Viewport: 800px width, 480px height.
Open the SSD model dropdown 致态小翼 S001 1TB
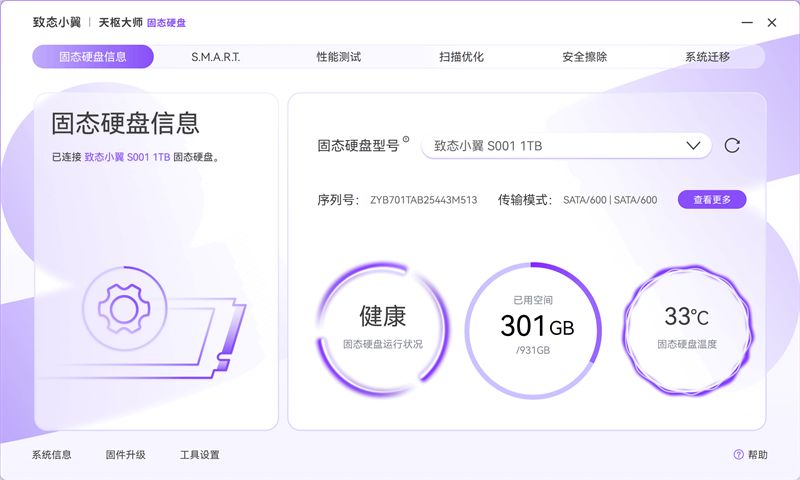[x=566, y=146]
